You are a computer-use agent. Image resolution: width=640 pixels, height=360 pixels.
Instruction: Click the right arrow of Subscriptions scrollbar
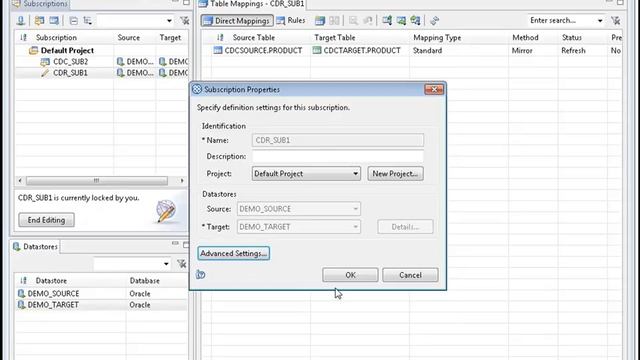[x=182, y=180]
